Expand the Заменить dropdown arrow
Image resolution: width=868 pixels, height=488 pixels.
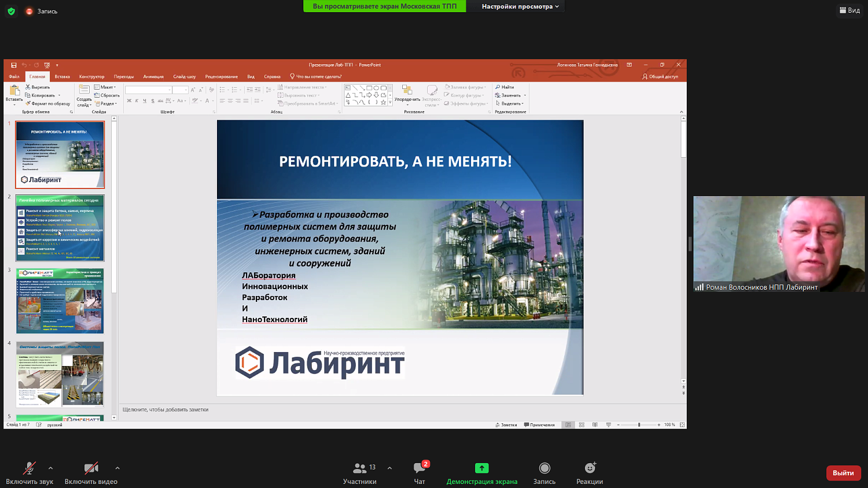click(x=525, y=95)
